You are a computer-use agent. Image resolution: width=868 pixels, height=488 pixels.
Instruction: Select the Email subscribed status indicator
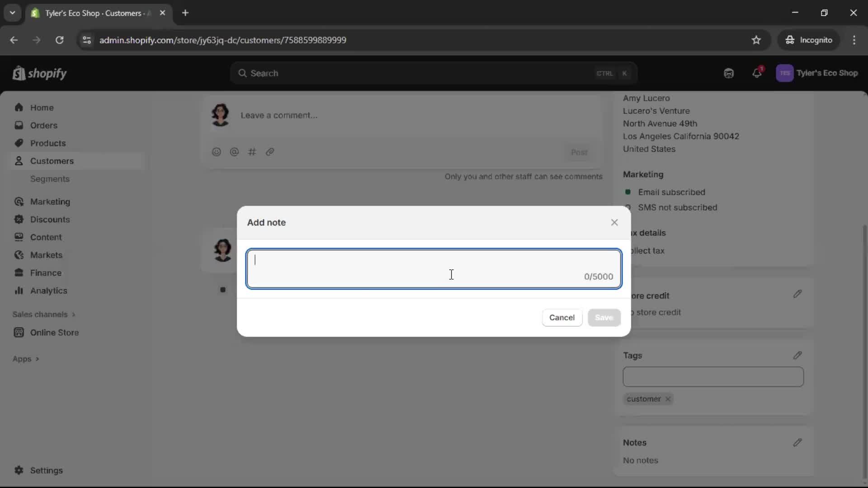[628, 192]
